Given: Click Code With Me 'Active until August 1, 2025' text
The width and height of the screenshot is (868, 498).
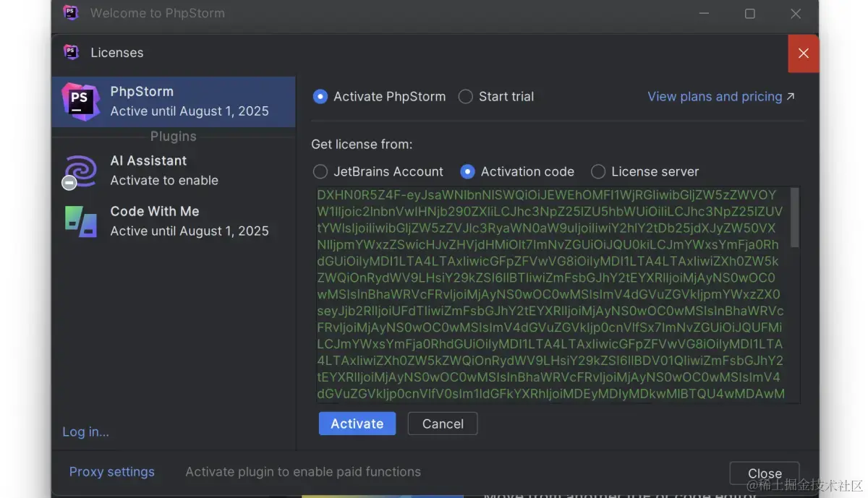Looking at the screenshot, I should click(x=190, y=231).
